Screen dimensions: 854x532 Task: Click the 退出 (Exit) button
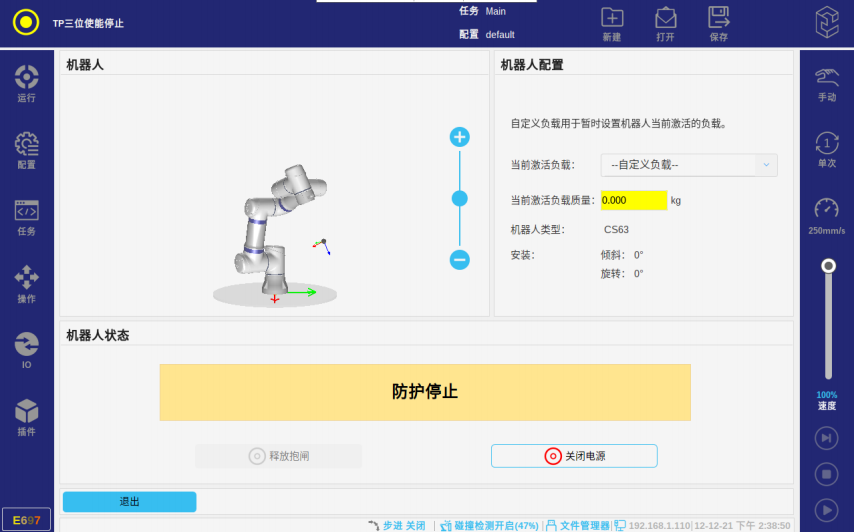130,502
